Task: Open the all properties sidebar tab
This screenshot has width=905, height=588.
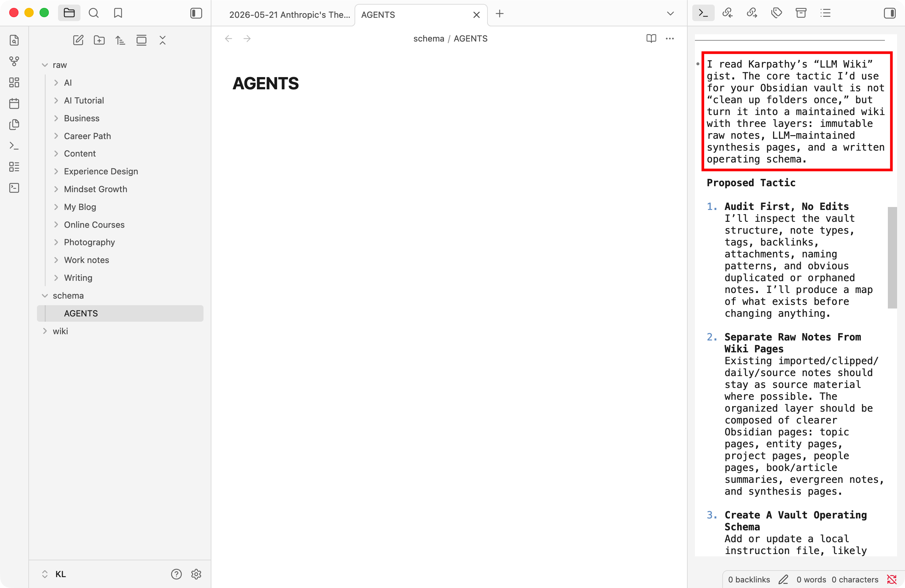Action: [801, 13]
